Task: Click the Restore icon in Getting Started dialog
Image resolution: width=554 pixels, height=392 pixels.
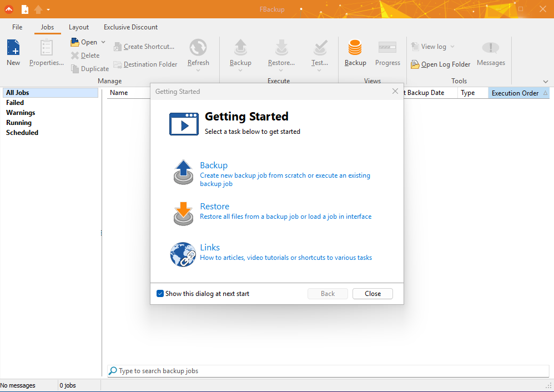Action: (x=183, y=213)
